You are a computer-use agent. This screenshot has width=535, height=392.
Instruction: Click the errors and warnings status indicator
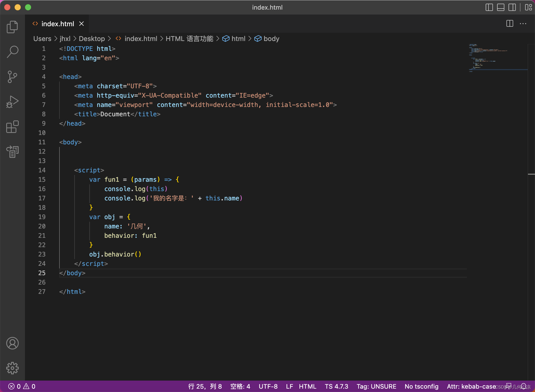click(x=22, y=386)
